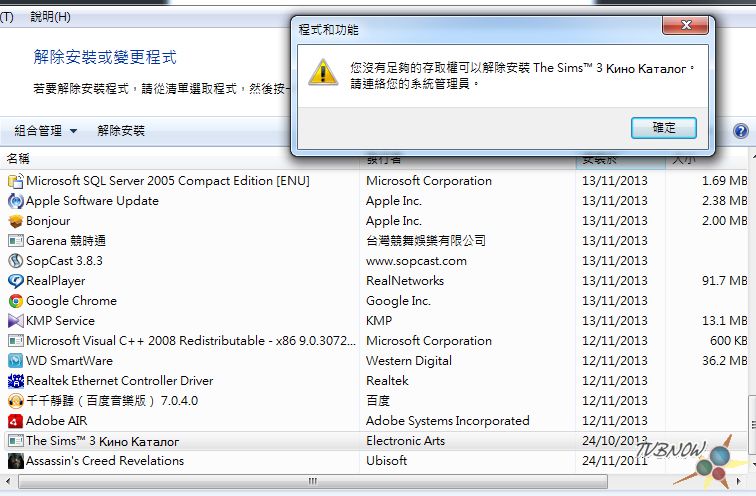756x496 pixels.
Task: Open the 組合管理 dropdown
Action: coord(45,131)
